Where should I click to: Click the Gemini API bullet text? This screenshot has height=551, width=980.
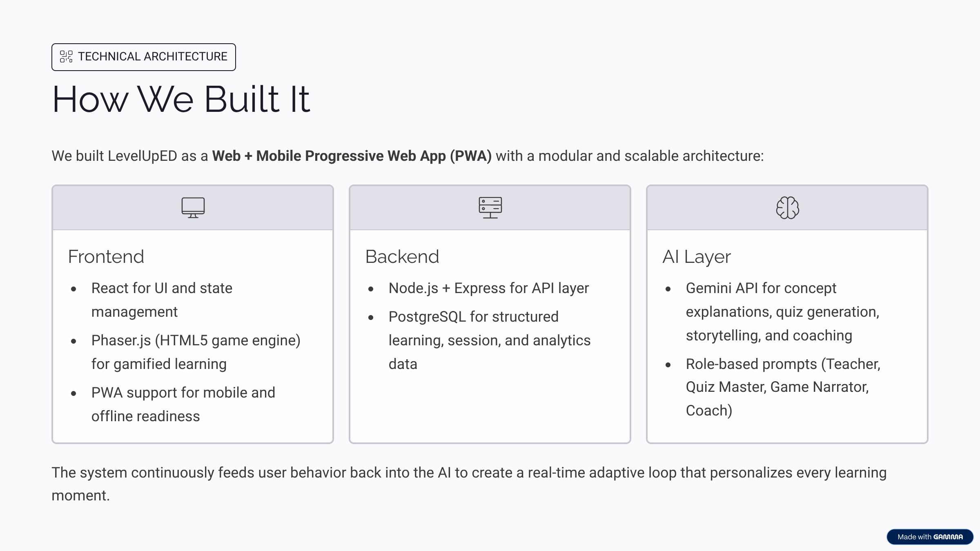click(783, 312)
